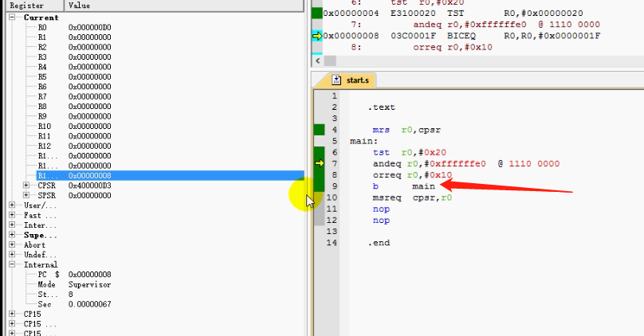644x336 pixels.
Task: Click the green marker beside address 0x00000004
Action: [316, 13]
